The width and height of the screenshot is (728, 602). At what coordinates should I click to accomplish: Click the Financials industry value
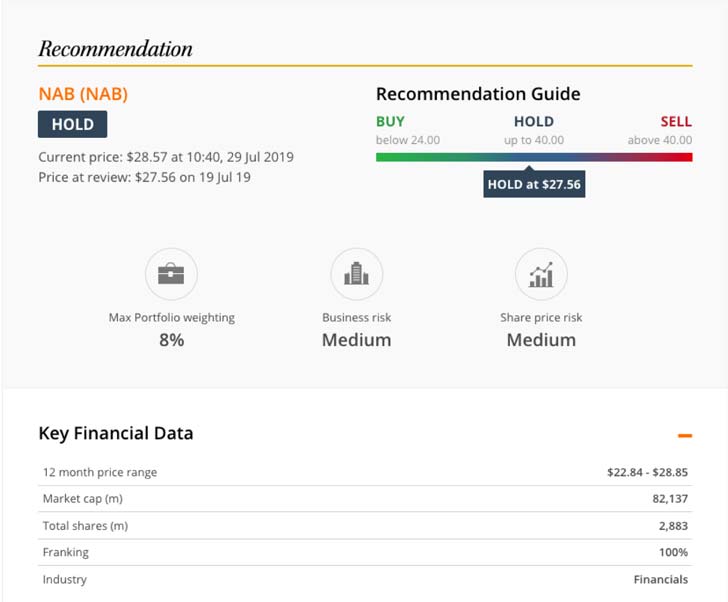point(661,579)
